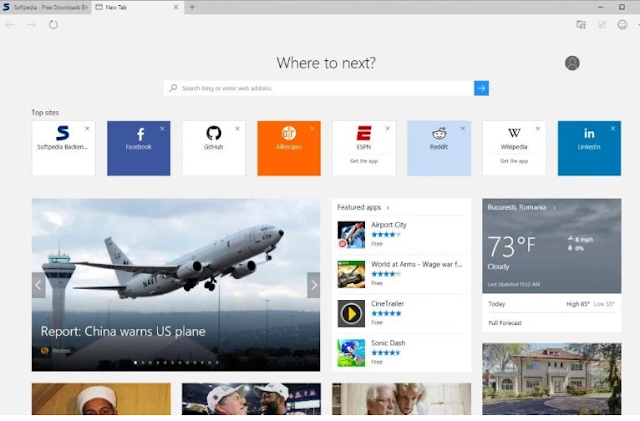Click the Reuters source label
Viewport: 640px width, 421px height.
61,351
